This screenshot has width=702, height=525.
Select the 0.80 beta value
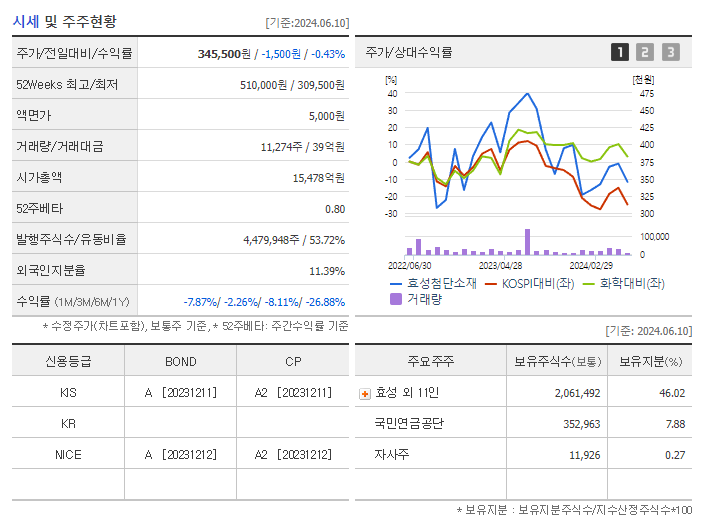coord(335,209)
